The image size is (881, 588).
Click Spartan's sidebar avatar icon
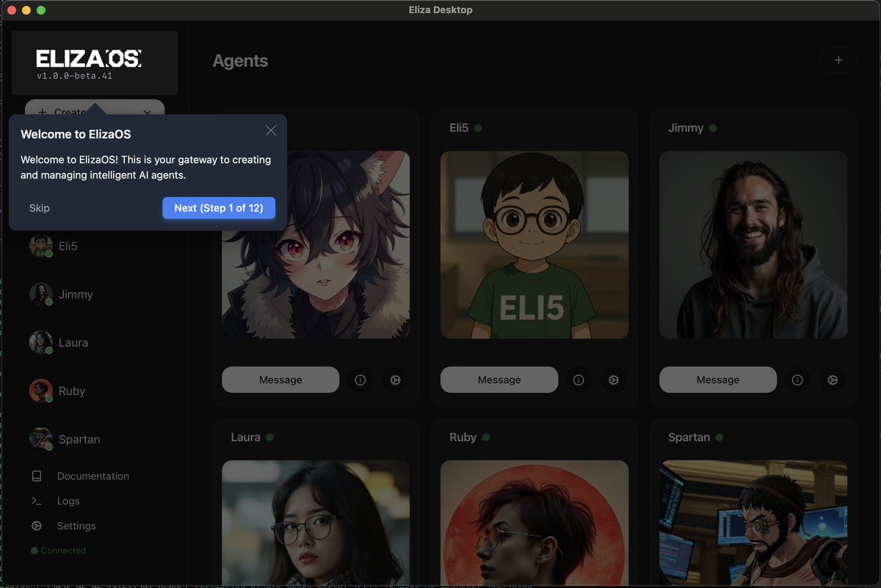(40, 439)
